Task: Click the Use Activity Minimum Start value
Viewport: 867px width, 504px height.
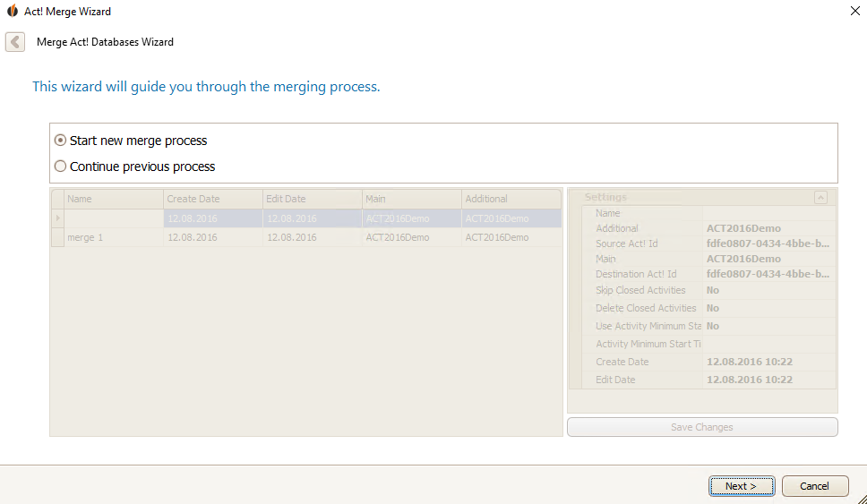Action: coord(769,326)
